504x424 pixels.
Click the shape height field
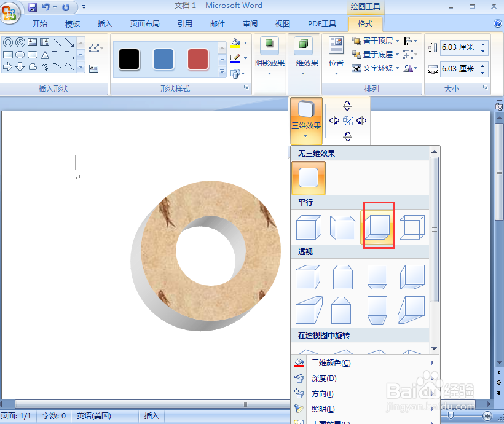pos(460,47)
